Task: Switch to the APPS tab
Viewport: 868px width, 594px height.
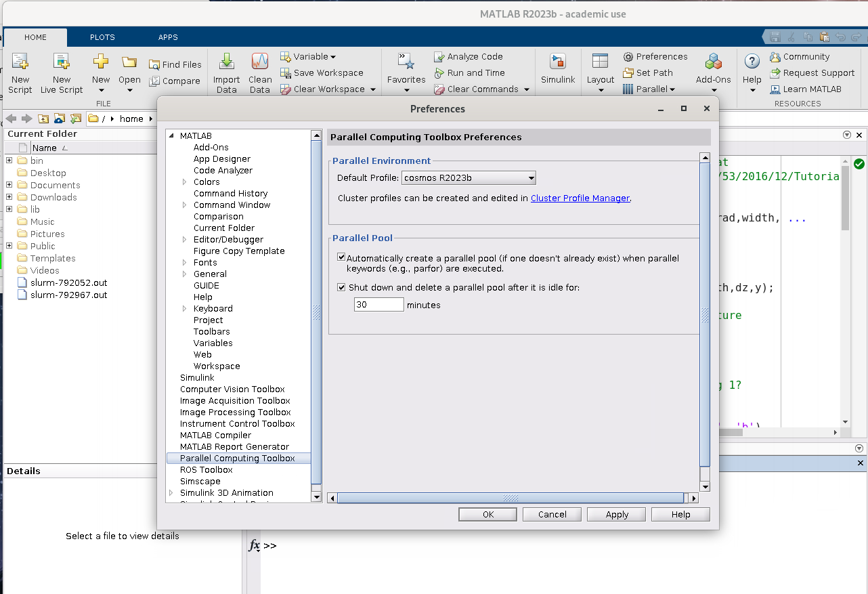Action: point(168,37)
